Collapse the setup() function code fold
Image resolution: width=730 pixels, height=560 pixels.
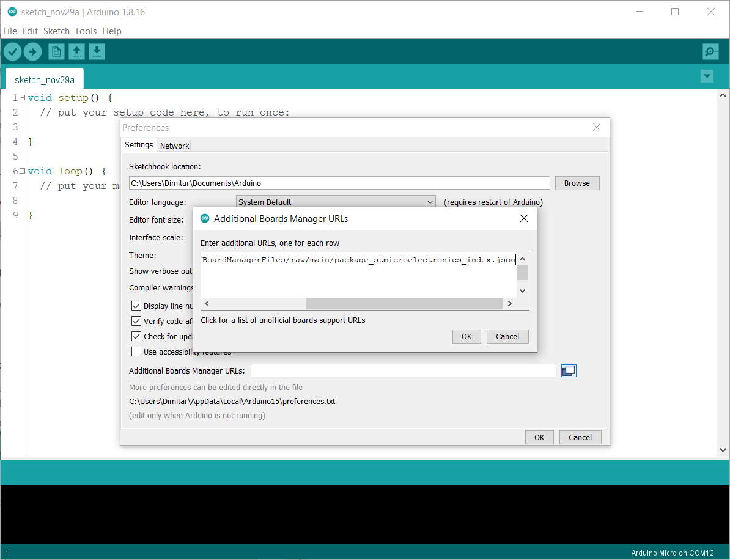pos(23,98)
